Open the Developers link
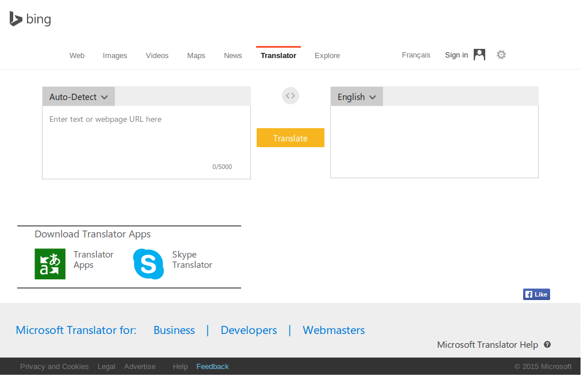Image resolution: width=588 pixels, height=388 pixels. tap(249, 330)
